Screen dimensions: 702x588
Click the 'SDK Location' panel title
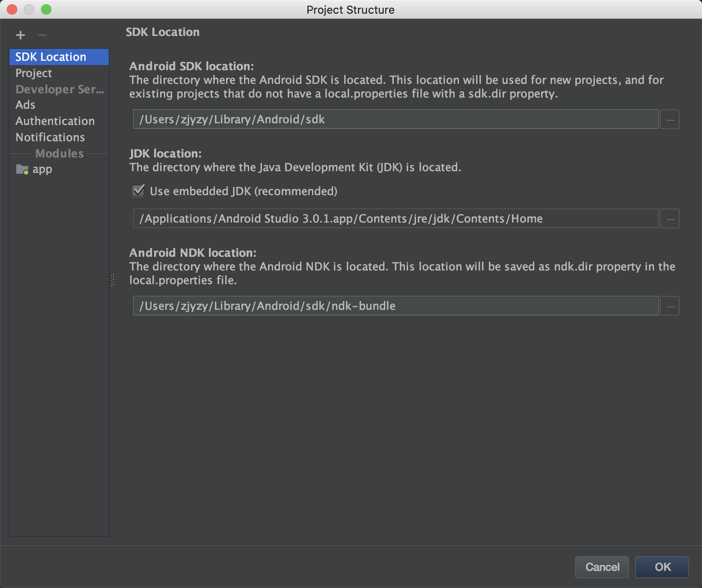tap(163, 32)
